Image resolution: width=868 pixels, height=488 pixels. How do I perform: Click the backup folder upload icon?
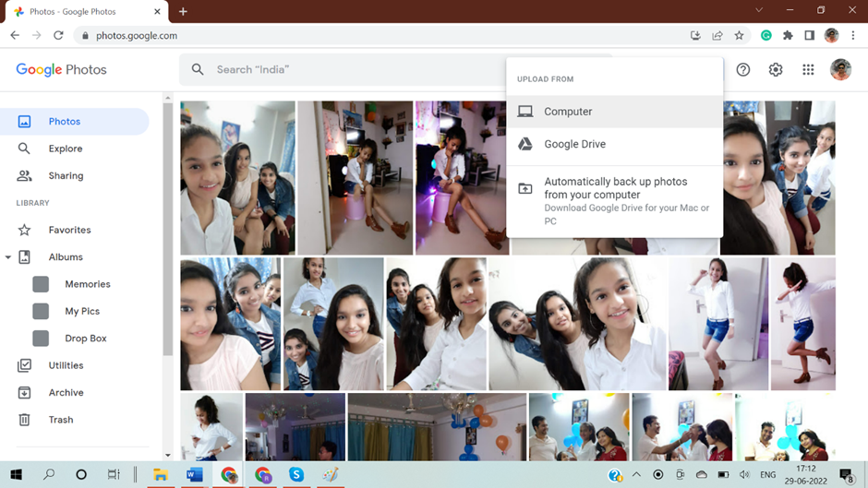pyautogui.click(x=524, y=188)
